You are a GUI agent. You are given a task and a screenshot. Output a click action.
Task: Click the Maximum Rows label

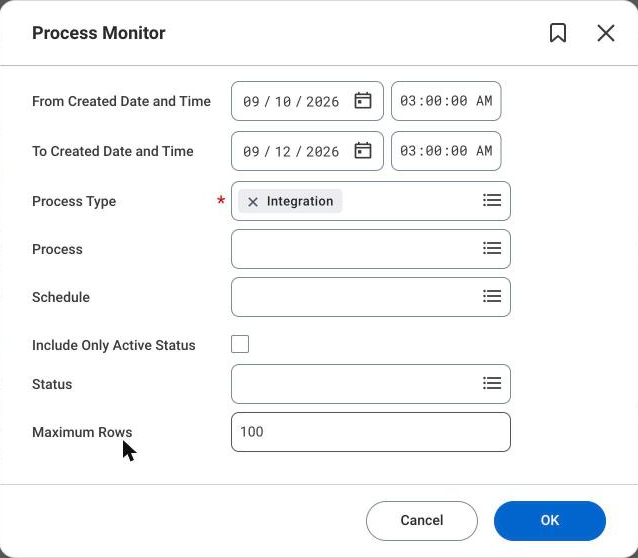[82, 432]
